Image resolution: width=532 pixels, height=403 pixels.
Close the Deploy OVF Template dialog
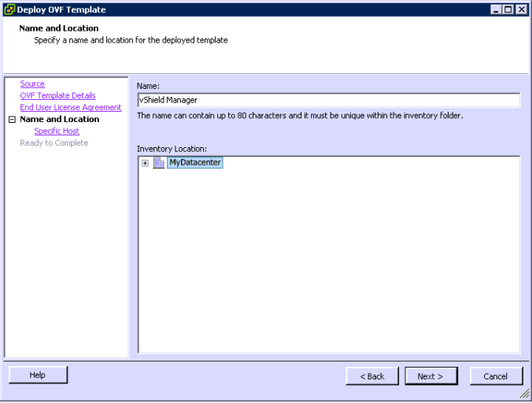pos(521,9)
